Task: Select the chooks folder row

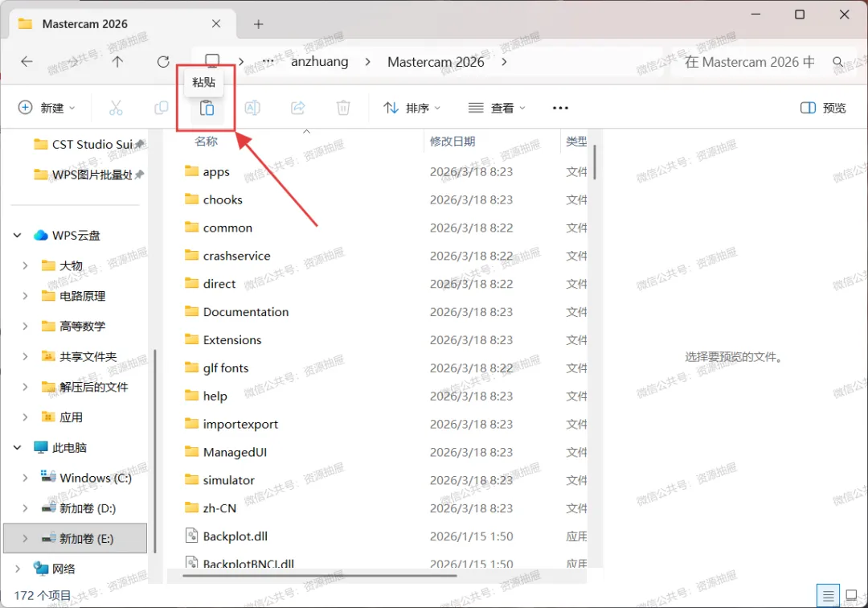Action: tap(385, 199)
